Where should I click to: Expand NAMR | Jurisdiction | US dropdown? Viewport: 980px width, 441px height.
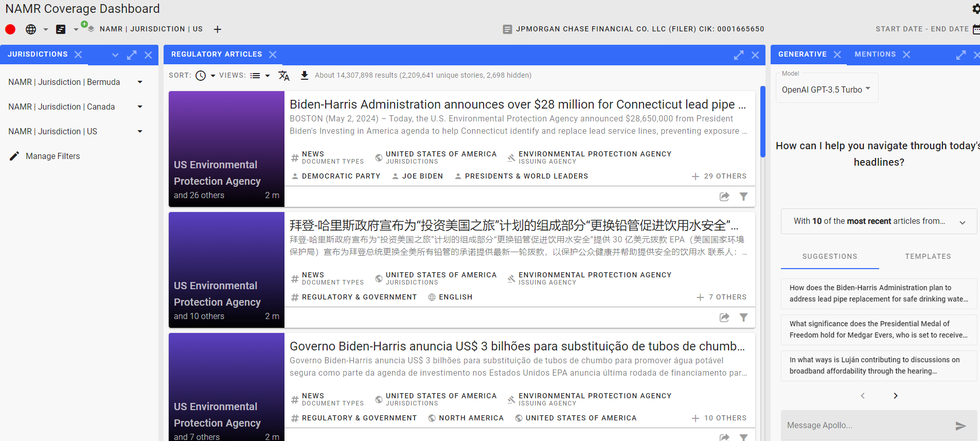tap(140, 131)
